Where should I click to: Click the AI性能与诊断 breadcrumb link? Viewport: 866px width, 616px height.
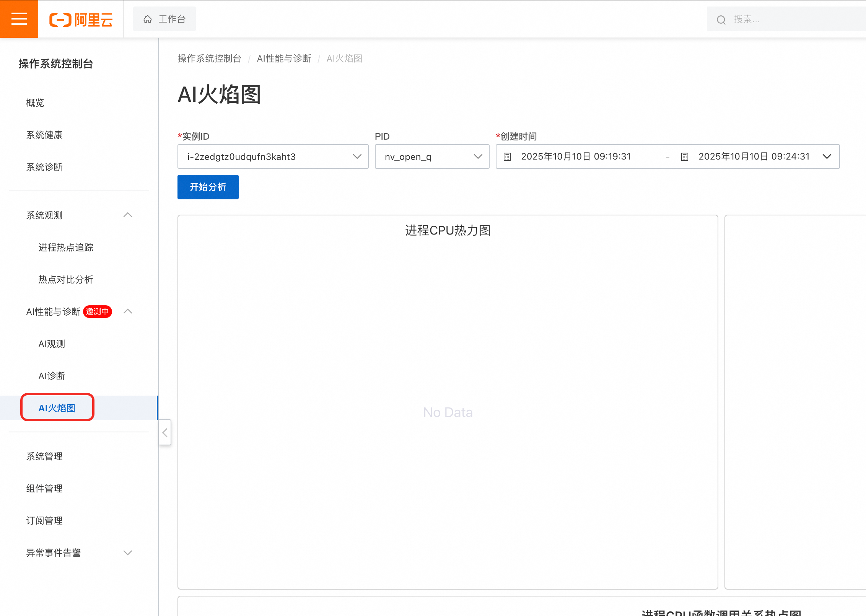pos(284,59)
